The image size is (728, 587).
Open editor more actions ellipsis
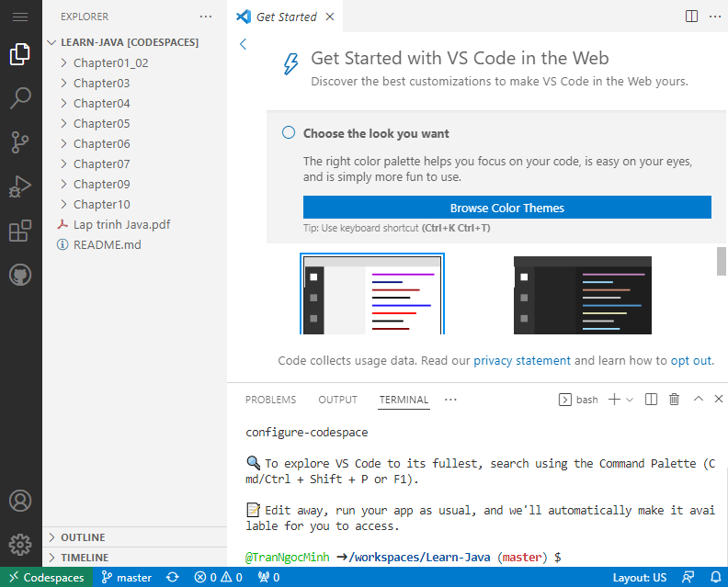[x=715, y=17]
